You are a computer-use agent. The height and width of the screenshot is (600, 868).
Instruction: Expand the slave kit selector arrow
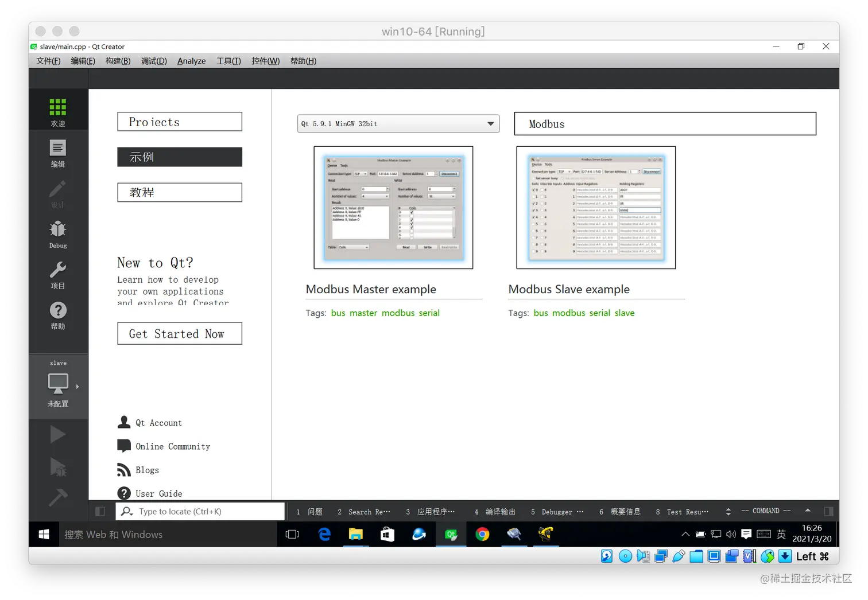click(77, 387)
